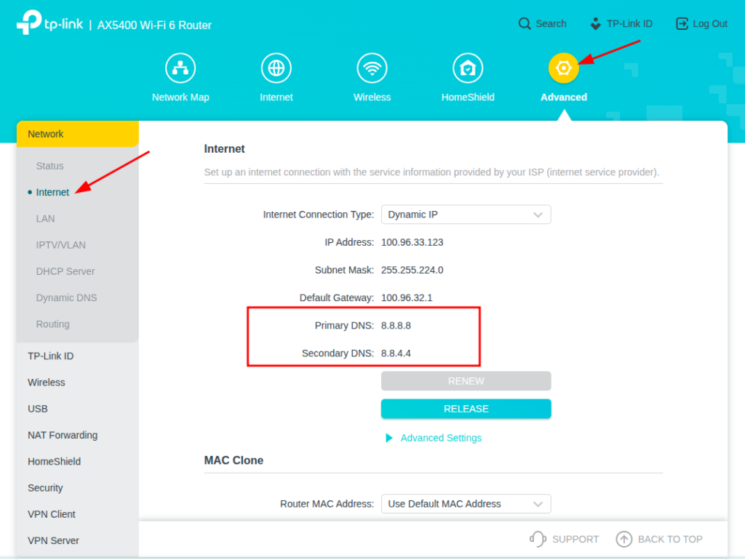Click the Log Out icon
Screen dimensions: 745x560
pos(682,24)
